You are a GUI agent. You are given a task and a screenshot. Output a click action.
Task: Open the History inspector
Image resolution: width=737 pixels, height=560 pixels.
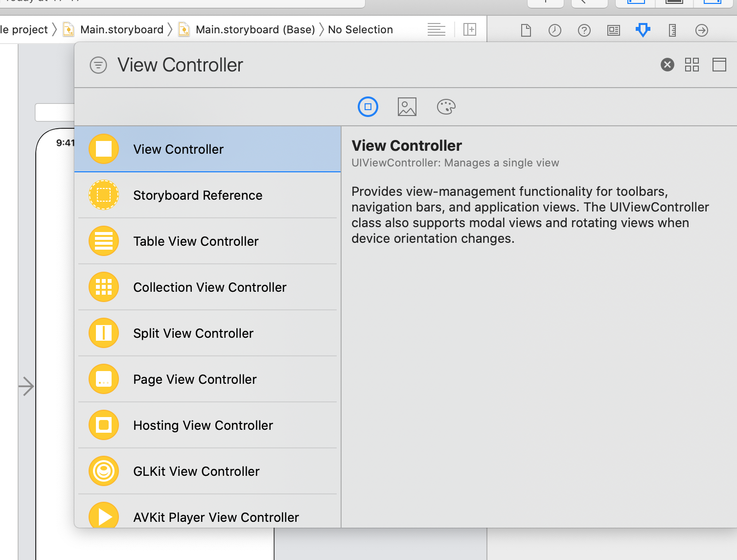point(554,30)
